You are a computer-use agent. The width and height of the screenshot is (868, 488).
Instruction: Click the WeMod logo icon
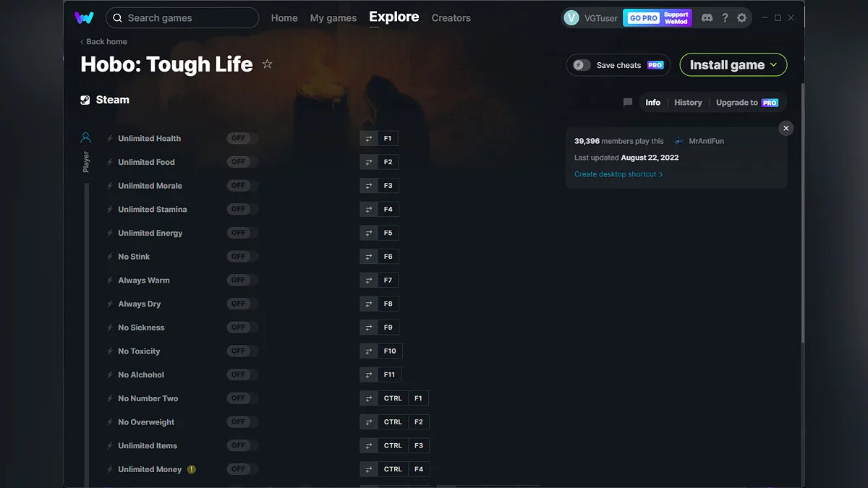pos(84,17)
